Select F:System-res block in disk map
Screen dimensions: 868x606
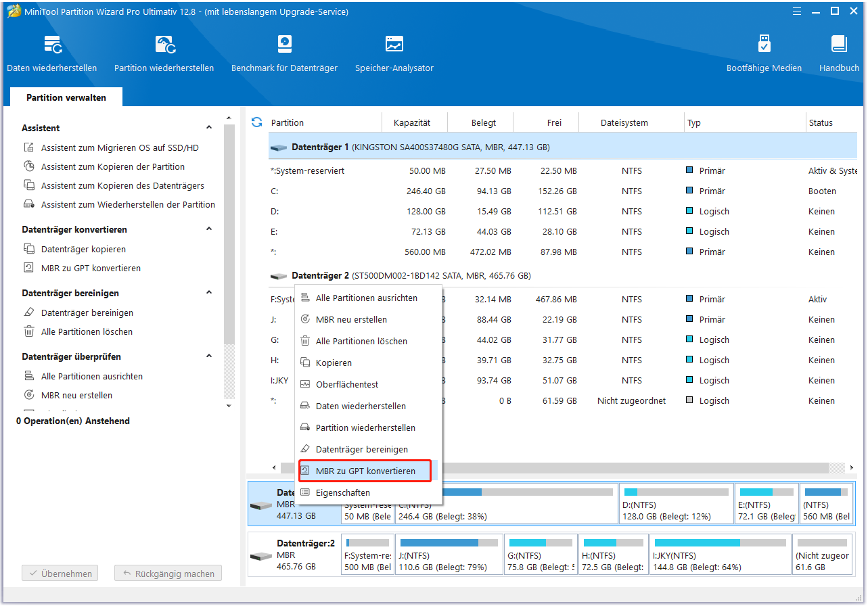[x=367, y=555]
